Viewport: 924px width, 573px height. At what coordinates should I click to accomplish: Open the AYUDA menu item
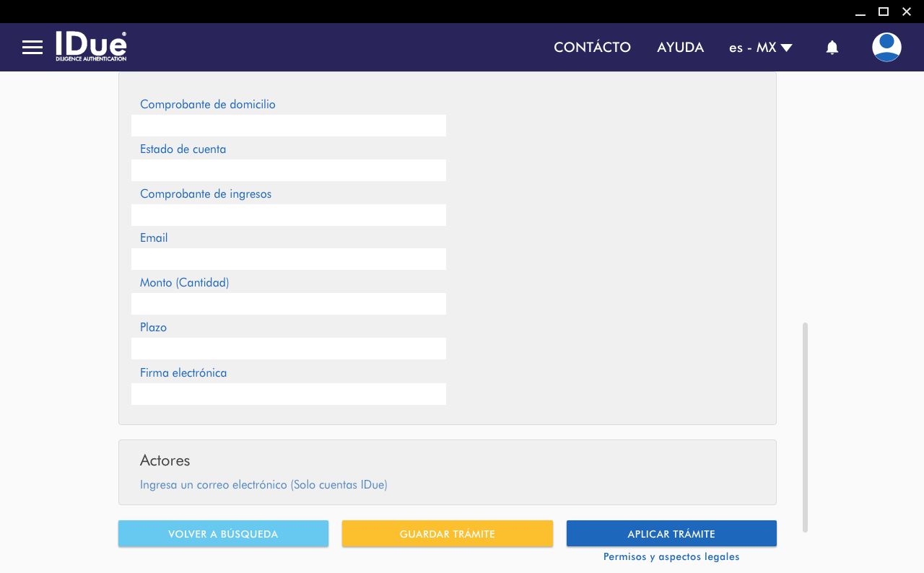680,48
